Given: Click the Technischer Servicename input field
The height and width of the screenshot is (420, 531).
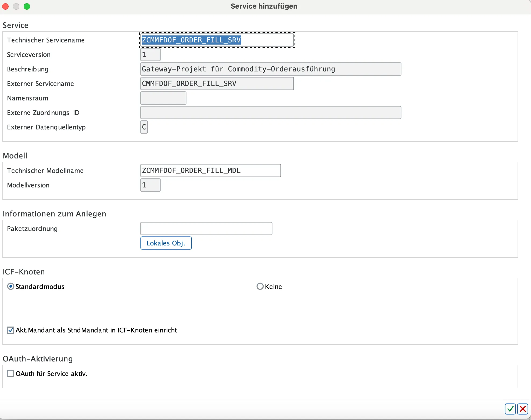Looking at the screenshot, I should (x=217, y=40).
